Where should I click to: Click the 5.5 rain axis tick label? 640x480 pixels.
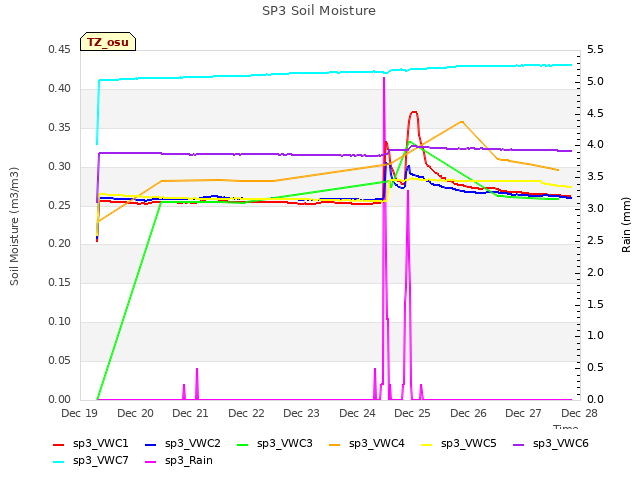tap(595, 50)
